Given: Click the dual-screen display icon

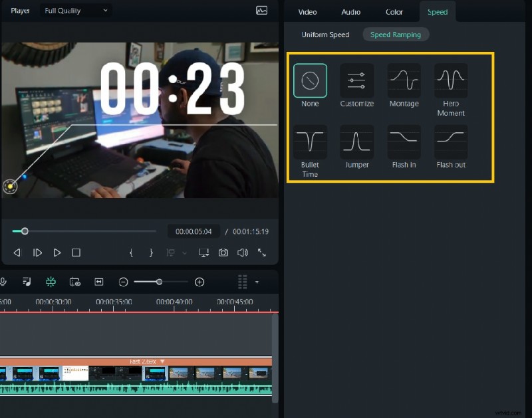Looking at the screenshot, I should [x=203, y=253].
